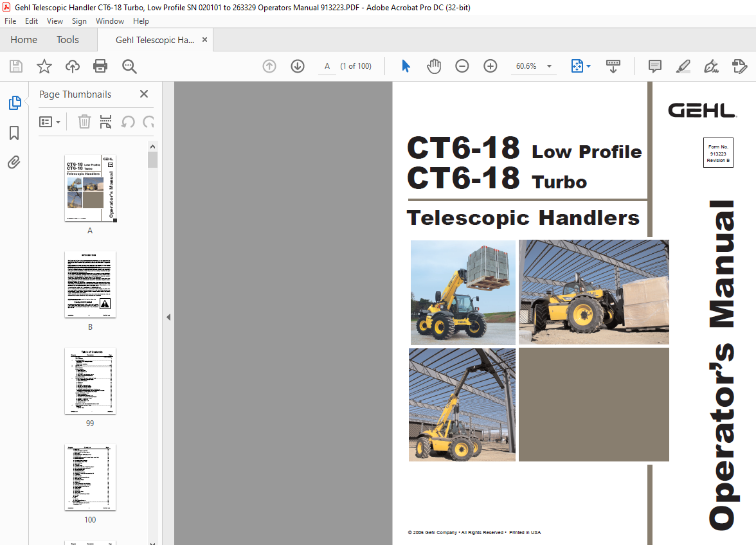Image resolution: width=756 pixels, height=545 pixels.
Task: Open the Edit menu
Action: [x=32, y=21]
